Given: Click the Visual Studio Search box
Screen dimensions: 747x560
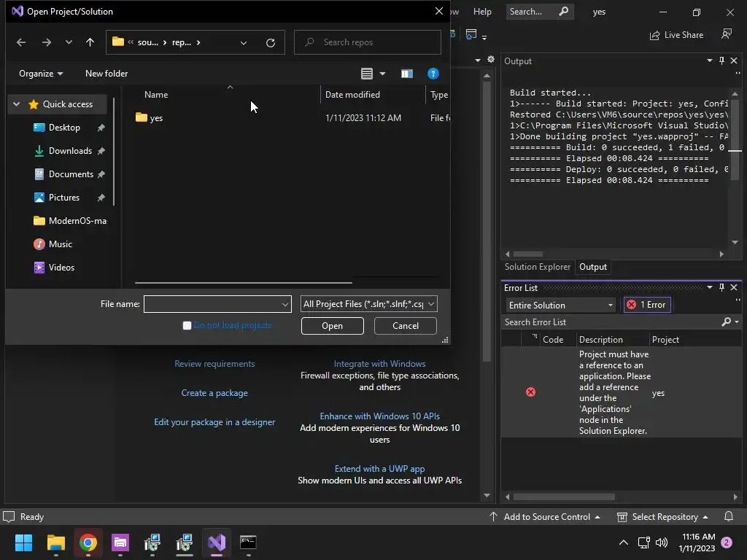Looking at the screenshot, I should coord(539,12).
